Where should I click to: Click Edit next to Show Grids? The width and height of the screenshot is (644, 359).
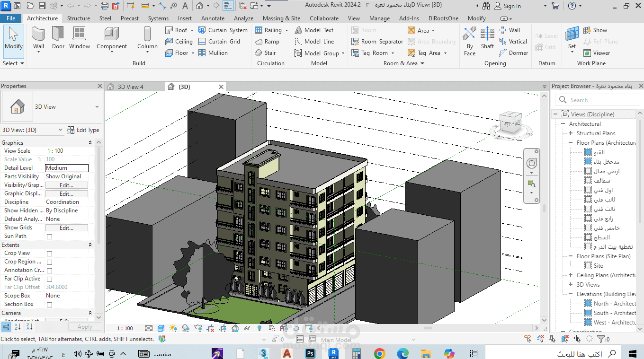(x=66, y=228)
